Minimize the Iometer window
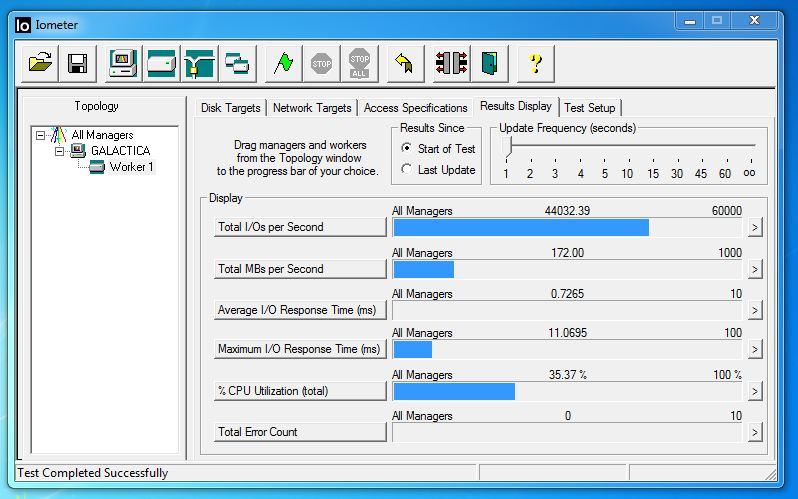 pyautogui.click(x=690, y=21)
